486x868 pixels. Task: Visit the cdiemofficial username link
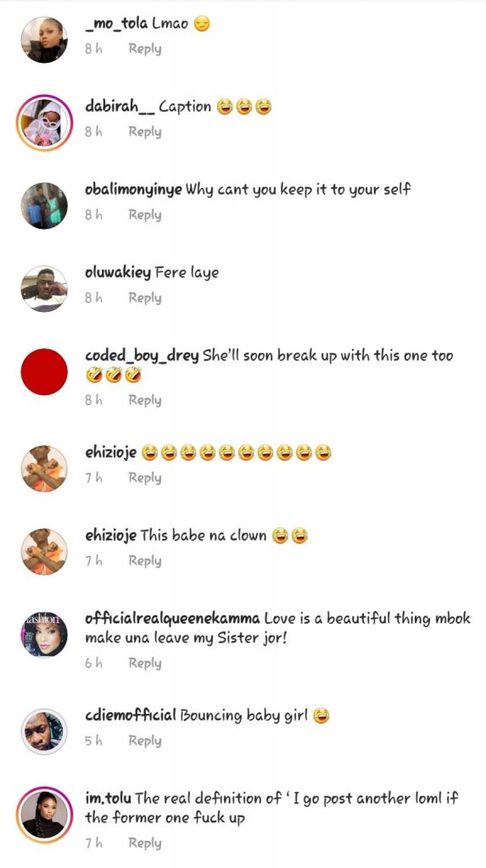click(x=131, y=715)
